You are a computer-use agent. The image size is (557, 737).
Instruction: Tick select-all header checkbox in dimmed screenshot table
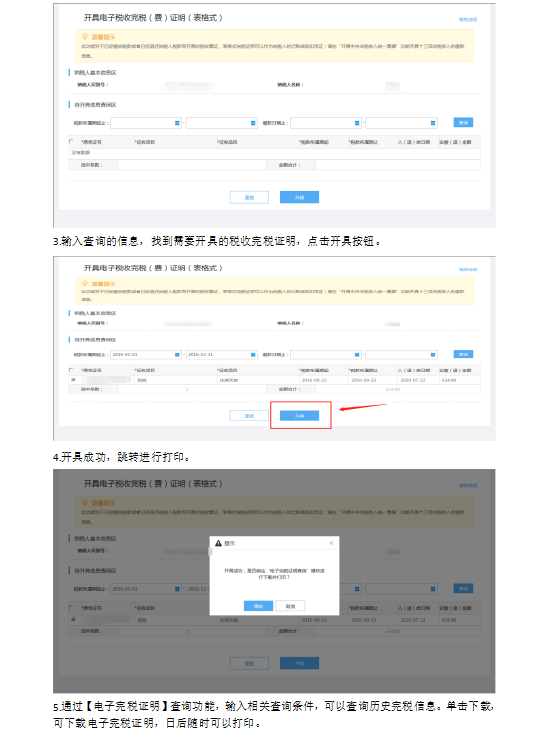point(71,607)
